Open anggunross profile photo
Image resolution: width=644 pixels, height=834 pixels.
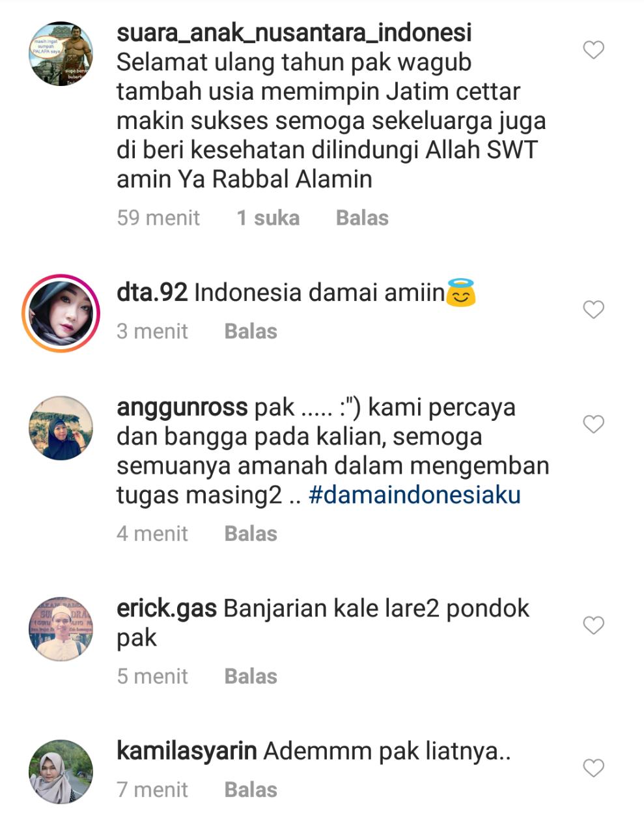61,428
